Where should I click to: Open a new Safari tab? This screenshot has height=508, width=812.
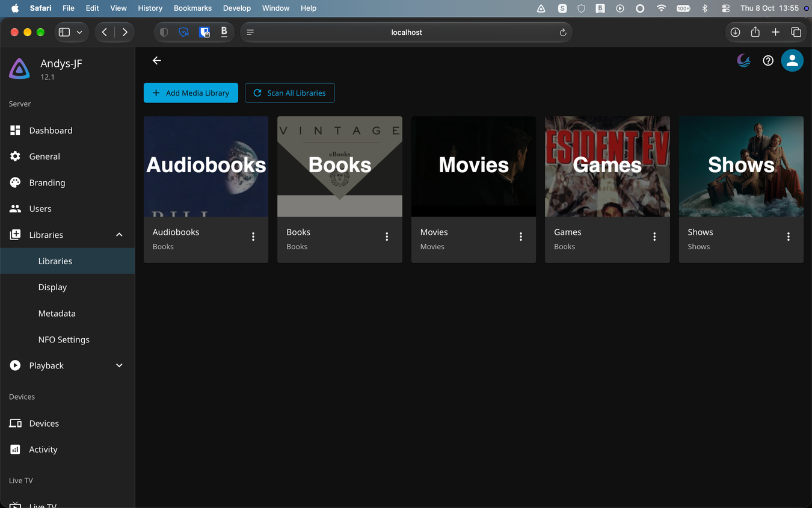click(x=775, y=33)
